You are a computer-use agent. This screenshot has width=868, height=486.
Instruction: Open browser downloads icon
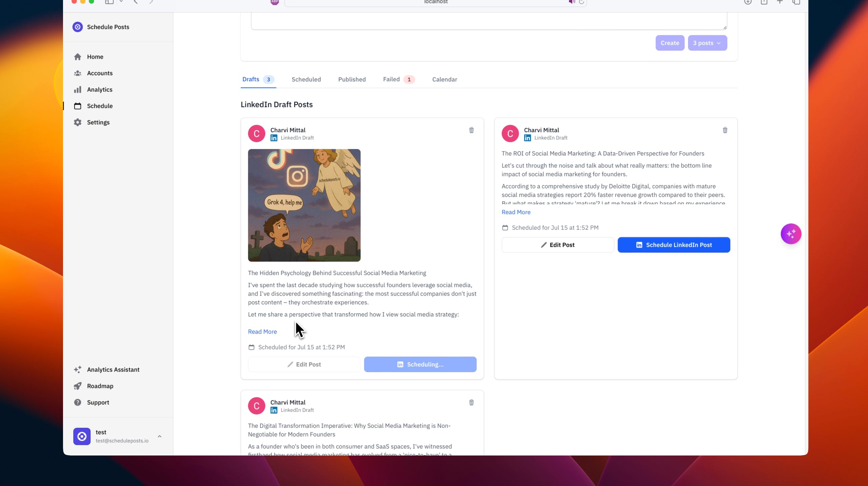pos(748,2)
